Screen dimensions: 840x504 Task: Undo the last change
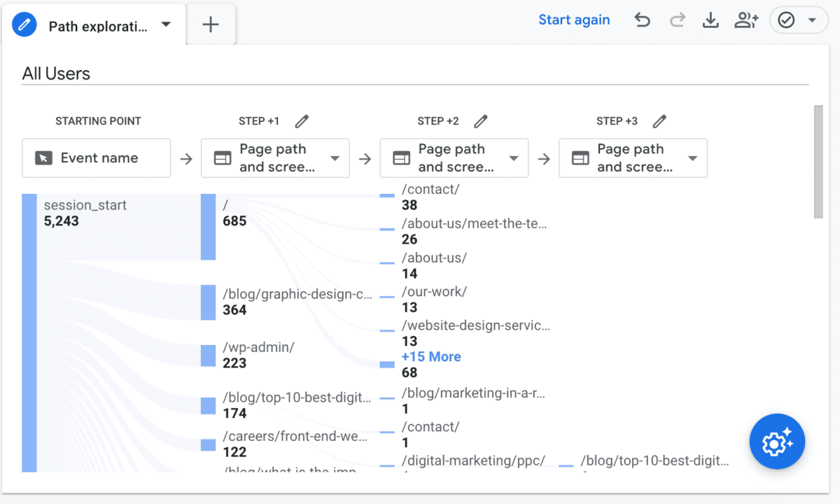(x=642, y=20)
